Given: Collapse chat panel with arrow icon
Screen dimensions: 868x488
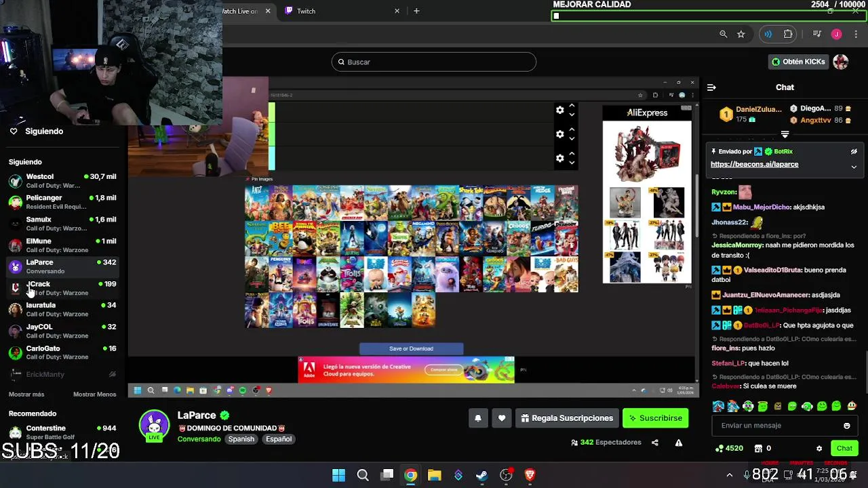Looking at the screenshot, I should (711, 87).
